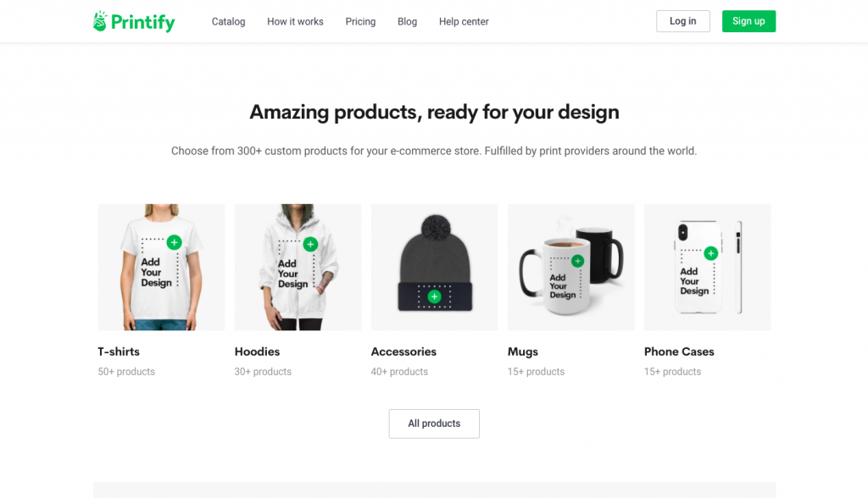
Task: Click the Printify logo
Action: click(133, 21)
